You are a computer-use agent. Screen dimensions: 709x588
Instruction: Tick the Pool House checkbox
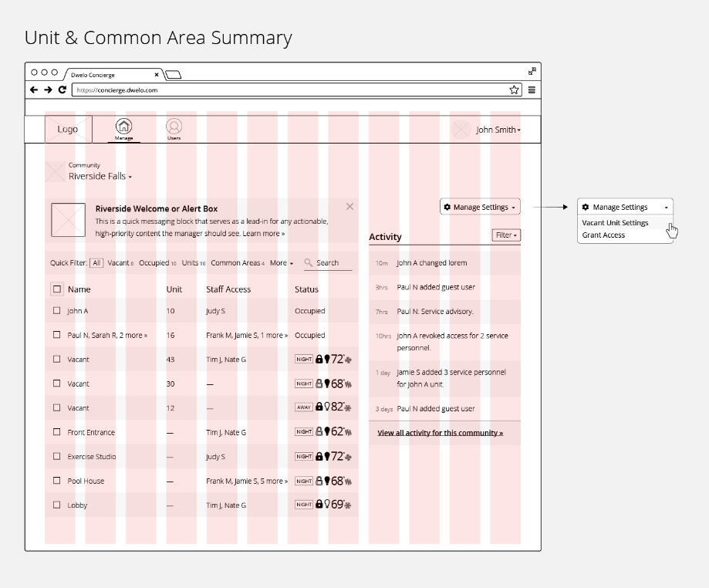56,480
